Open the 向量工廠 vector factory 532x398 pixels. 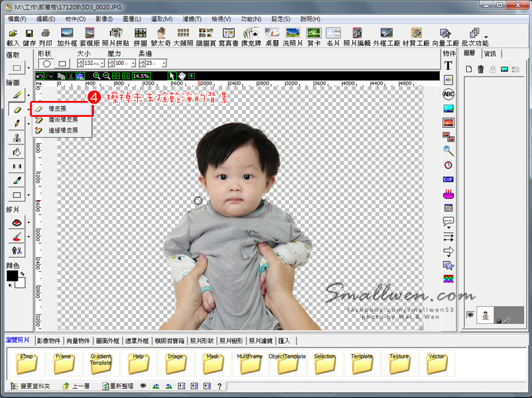pos(446,38)
